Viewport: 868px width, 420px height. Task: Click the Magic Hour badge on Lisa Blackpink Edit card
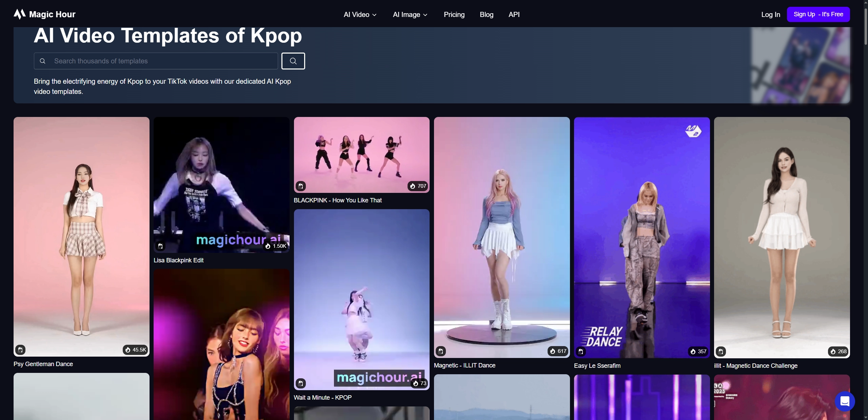point(161,246)
